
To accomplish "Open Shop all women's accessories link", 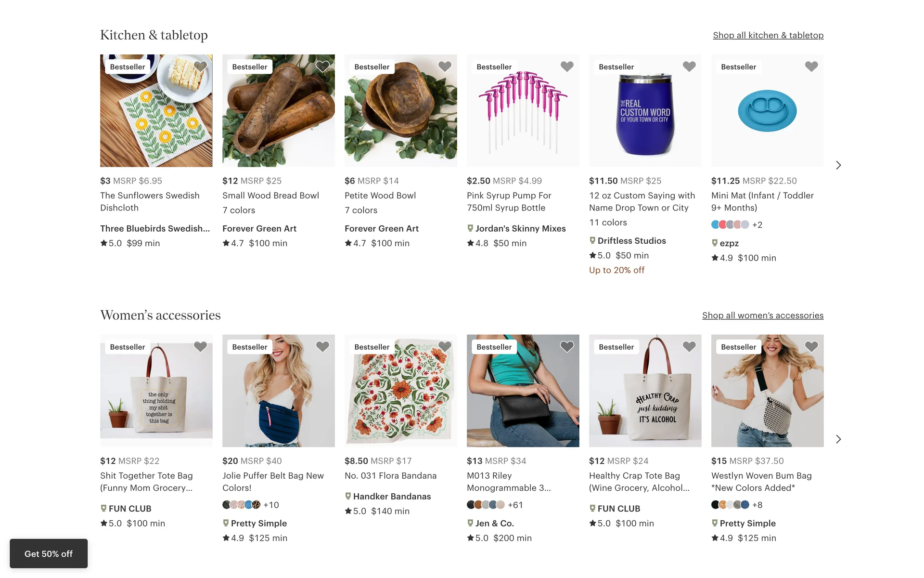I will coord(762,315).
